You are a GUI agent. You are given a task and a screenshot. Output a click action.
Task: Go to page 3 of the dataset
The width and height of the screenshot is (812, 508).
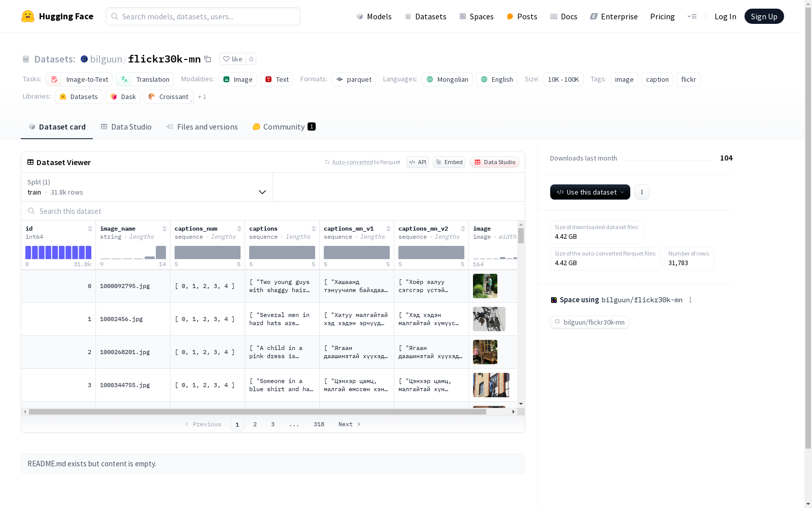[273, 424]
